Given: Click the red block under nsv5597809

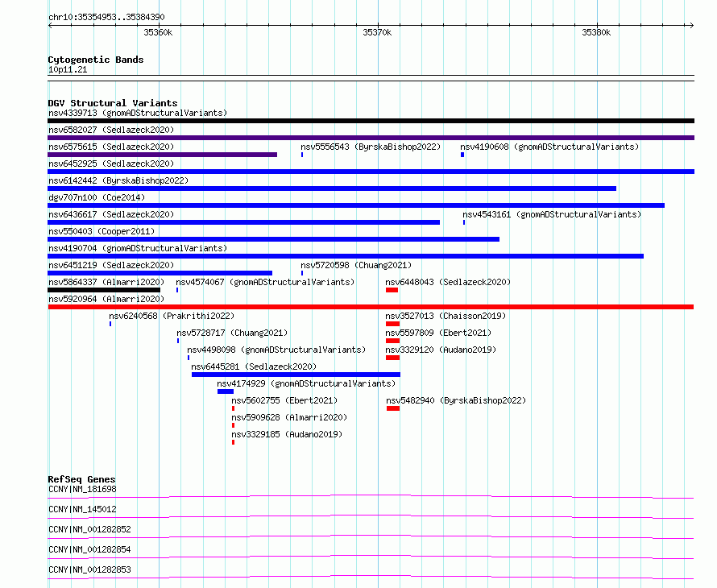Looking at the screenshot, I should click(x=393, y=341).
